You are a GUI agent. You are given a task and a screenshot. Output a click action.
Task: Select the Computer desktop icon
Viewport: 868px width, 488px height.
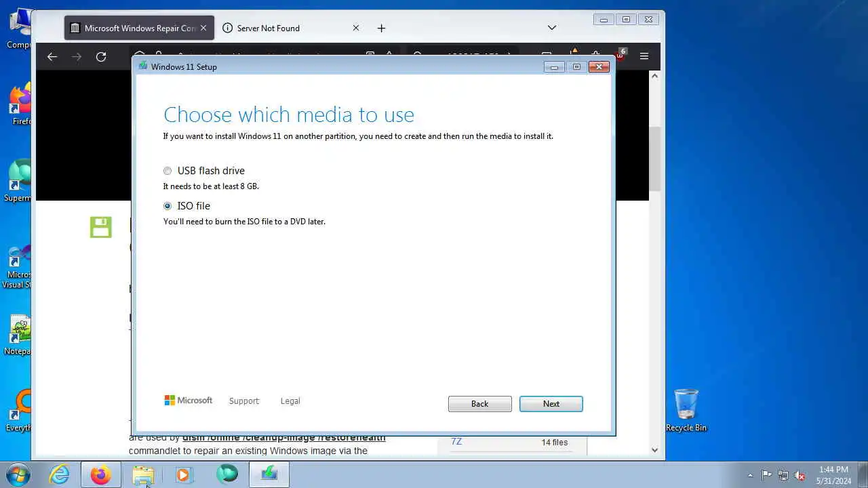[20, 29]
